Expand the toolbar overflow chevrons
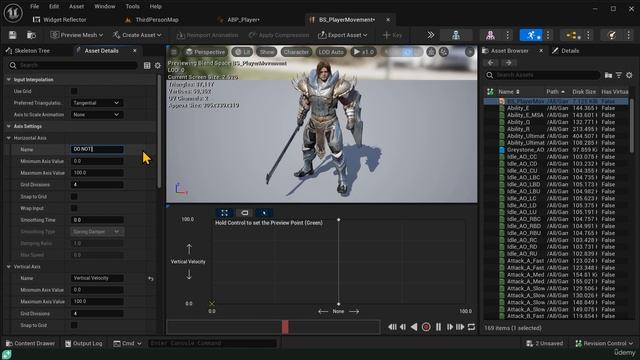640x360 pixels. coord(431,35)
